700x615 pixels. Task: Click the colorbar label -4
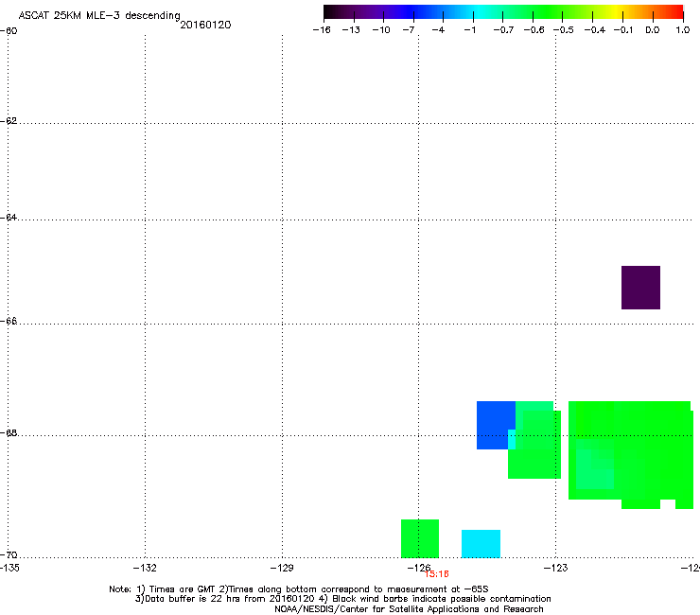coord(438,30)
